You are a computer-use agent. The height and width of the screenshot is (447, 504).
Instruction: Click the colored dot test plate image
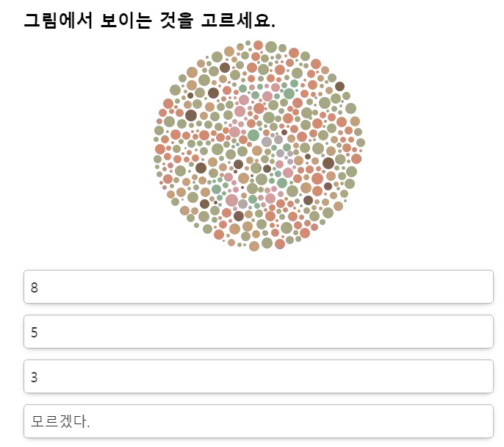click(260, 145)
